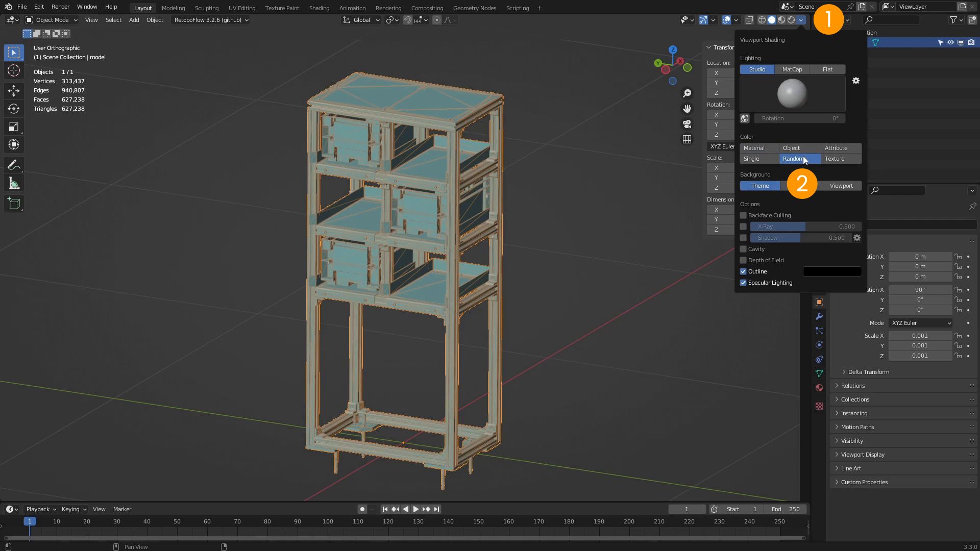Screen dimensions: 980x551
Task: Enable the Cavity option
Action: (x=743, y=249)
